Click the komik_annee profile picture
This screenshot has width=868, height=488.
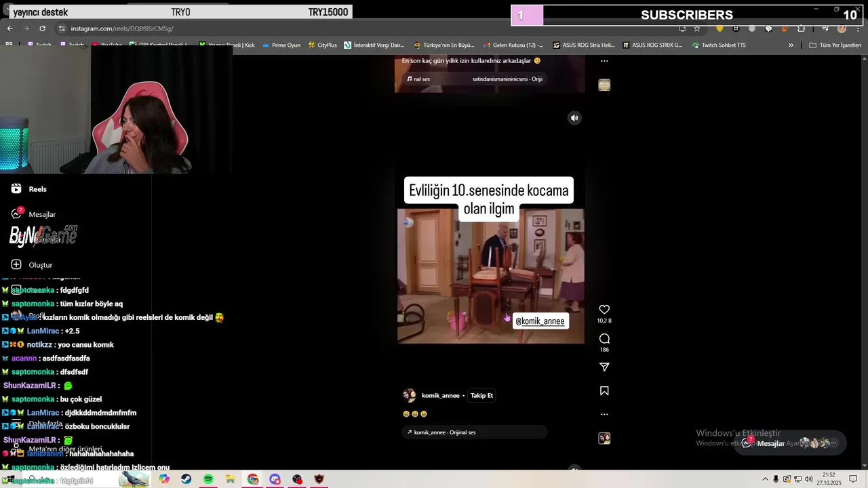[410, 396]
